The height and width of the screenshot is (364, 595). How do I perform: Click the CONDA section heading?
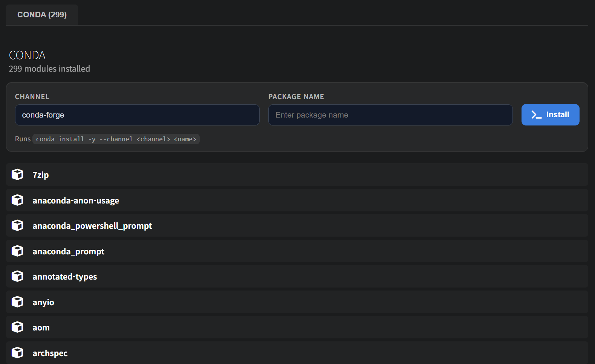coord(27,55)
